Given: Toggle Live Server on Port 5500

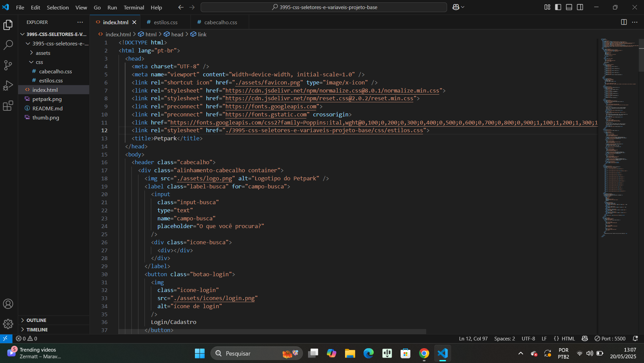Looking at the screenshot, I should click(610, 338).
